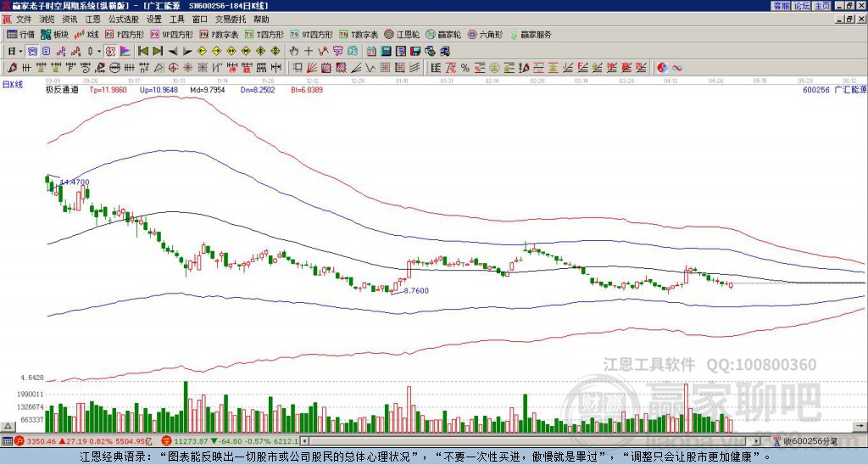Click the percent % tool icon
The height and width of the screenshot is (465, 868).
point(465,68)
